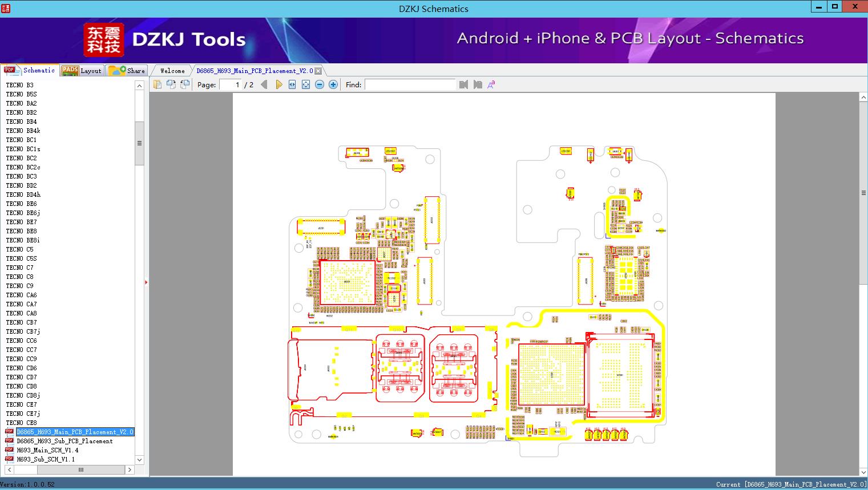Viewport: 868px width, 490px height.
Task: Go to previous page arrow icon
Action: point(263,84)
